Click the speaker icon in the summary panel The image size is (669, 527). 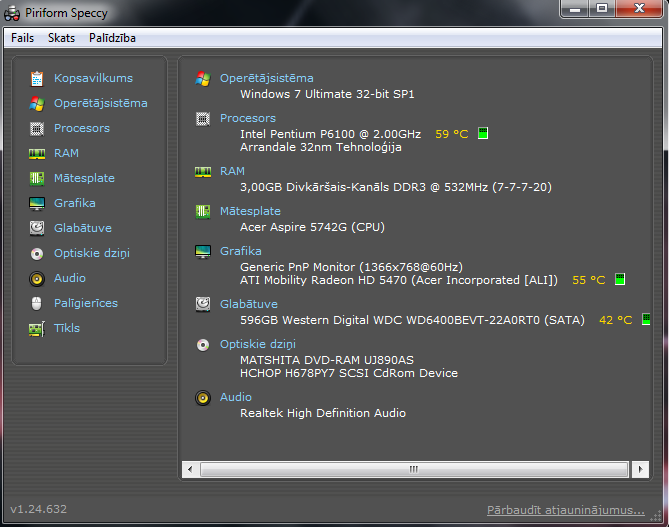click(x=203, y=398)
